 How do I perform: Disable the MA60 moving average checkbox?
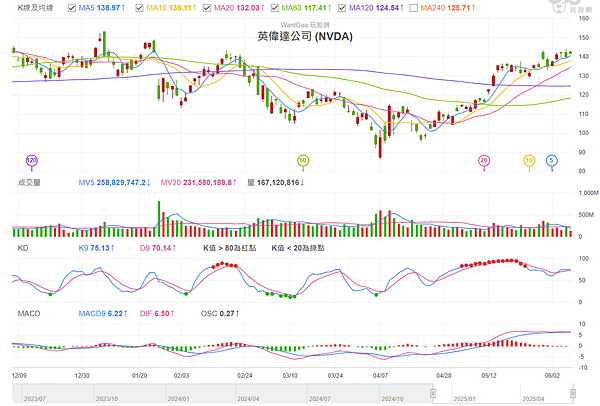click(275, 8)
